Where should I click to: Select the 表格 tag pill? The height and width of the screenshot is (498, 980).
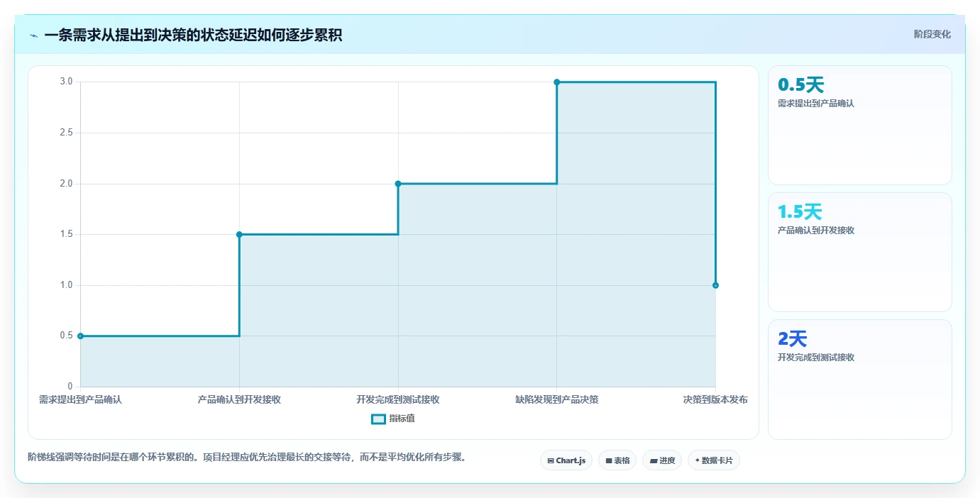point(617,460)
